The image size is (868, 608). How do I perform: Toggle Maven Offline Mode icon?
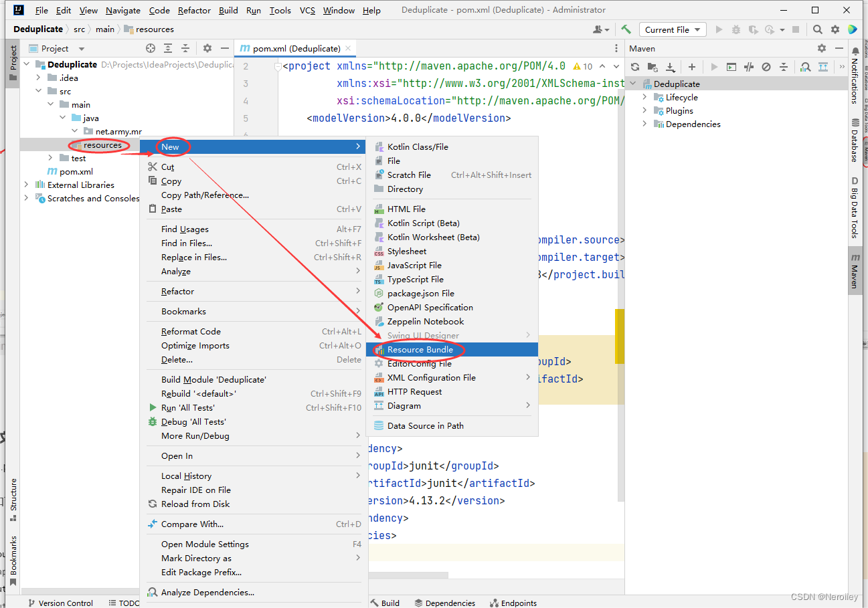coord(749,67)
